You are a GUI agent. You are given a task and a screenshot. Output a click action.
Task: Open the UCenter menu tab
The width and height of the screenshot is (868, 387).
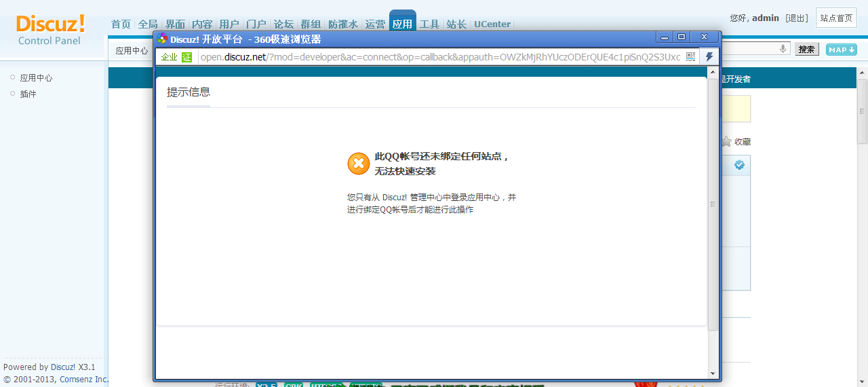point(492,24)
